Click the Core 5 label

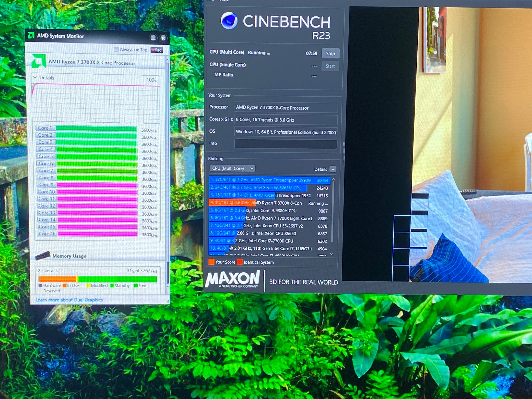[x=46, y=156]
